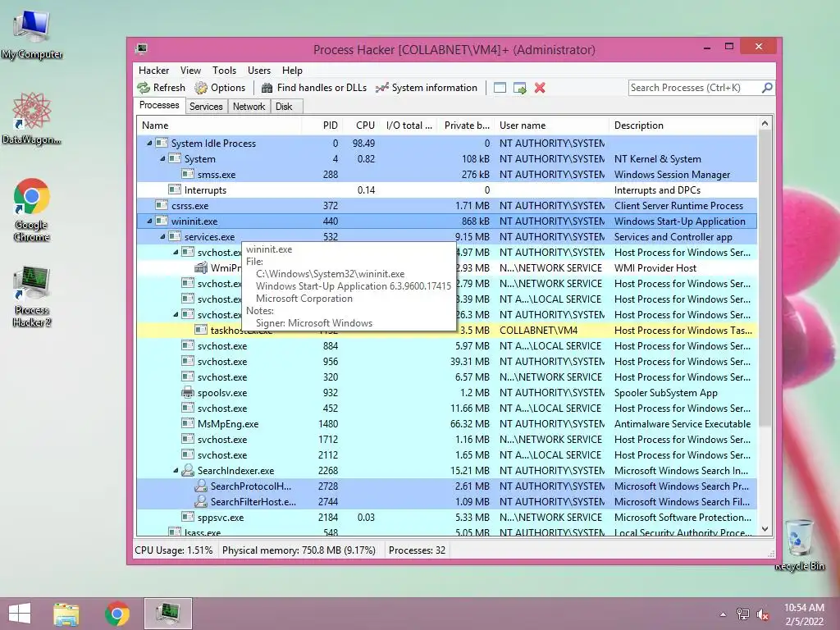Open DataWagon desktop shortcut
Screen dimensions: 840x630
(32, 119)
